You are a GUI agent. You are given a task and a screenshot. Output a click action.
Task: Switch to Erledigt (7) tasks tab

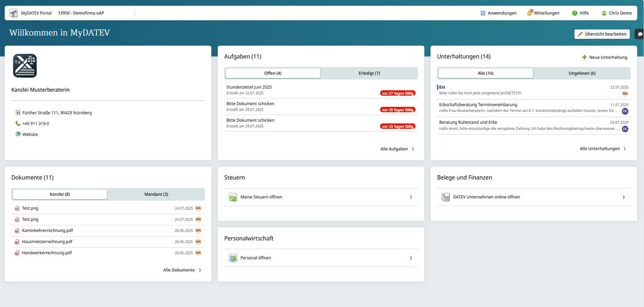point(369,73)
